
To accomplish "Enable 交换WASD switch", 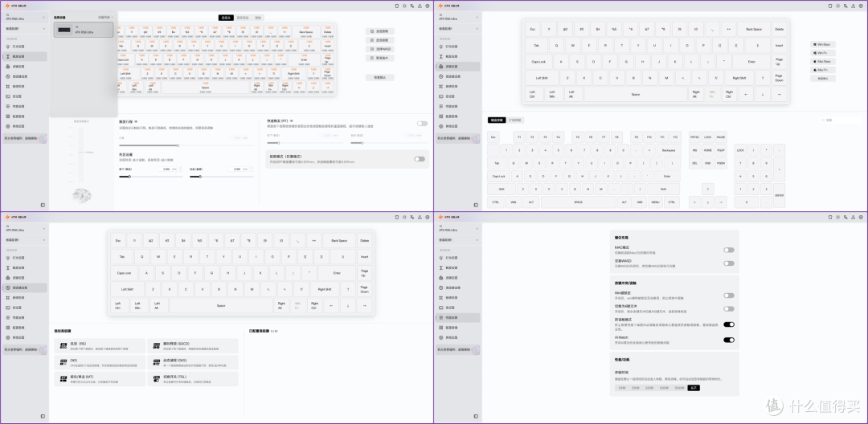I will pos(729,263).
